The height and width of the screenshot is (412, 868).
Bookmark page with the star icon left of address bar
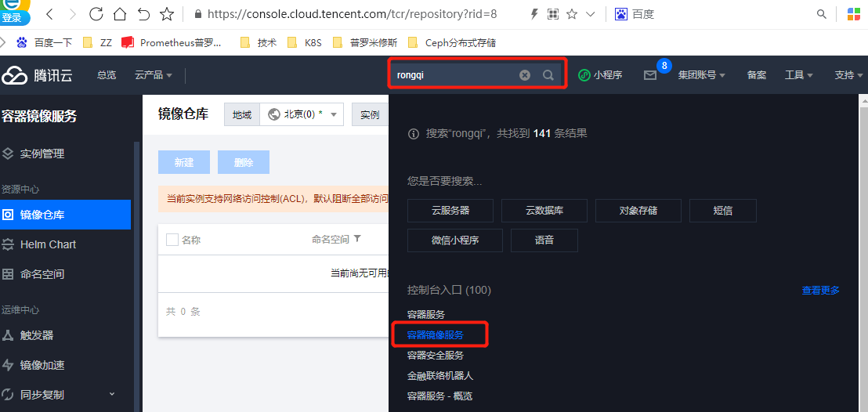(167, 14)
